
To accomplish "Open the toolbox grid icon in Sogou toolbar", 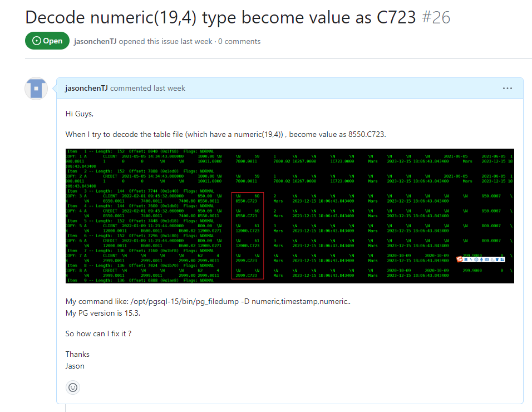I will coord(502,259).
